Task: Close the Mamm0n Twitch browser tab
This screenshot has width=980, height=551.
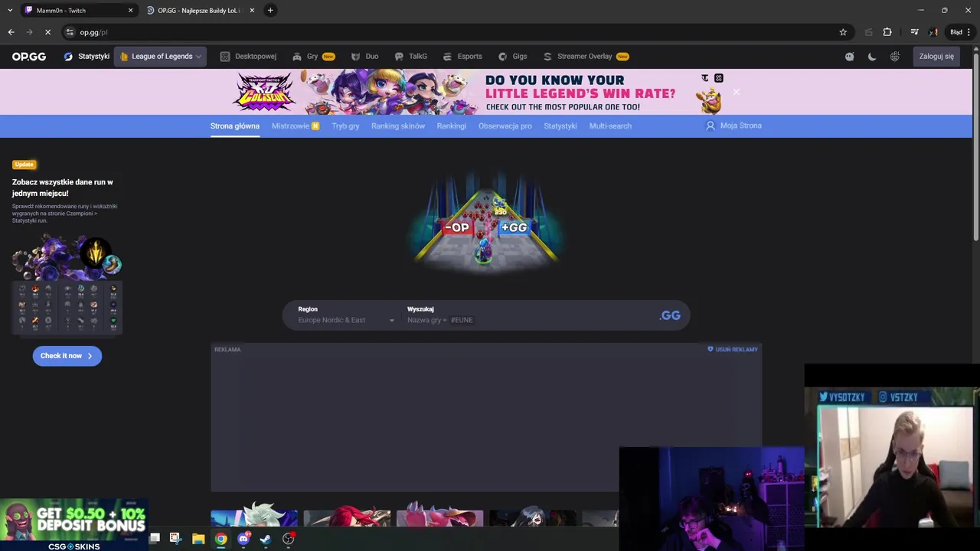Action: pos(130,11)
